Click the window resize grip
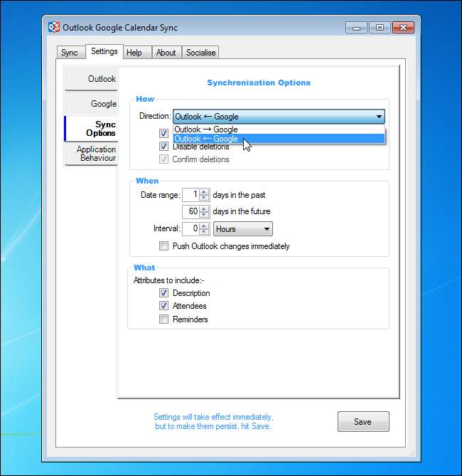This screenshot has width=462, height=476. 412,453
